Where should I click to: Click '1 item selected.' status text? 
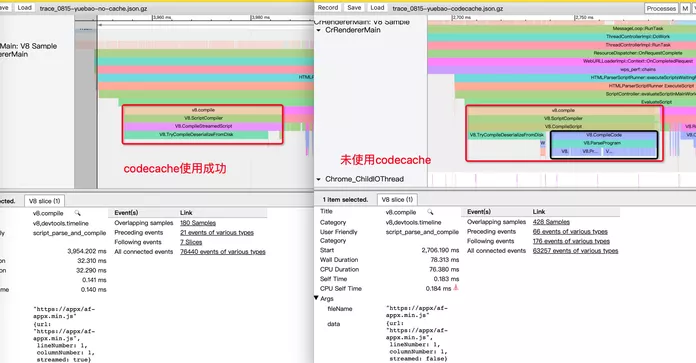345,200
